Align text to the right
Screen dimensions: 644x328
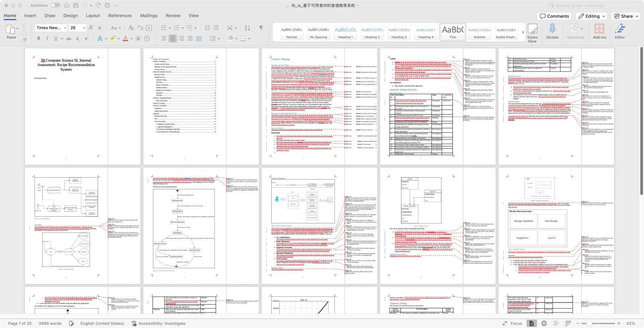[x=182, y=39]
